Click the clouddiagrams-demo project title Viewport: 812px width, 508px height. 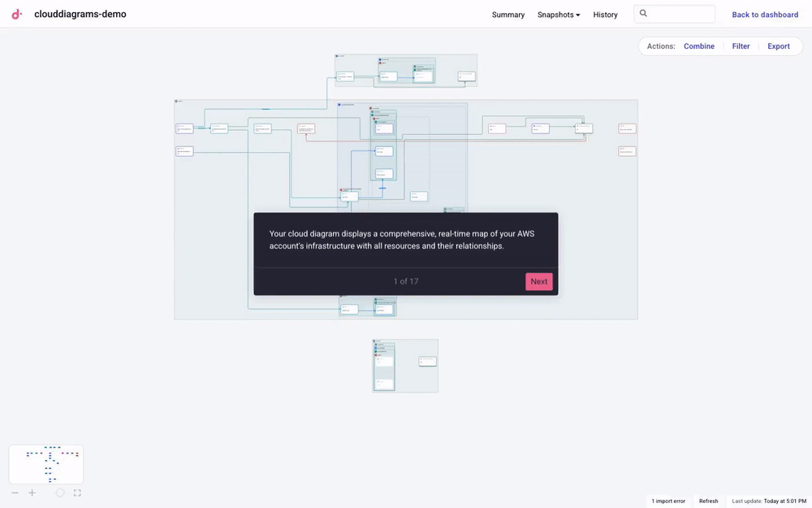click(x=80, y=15)
